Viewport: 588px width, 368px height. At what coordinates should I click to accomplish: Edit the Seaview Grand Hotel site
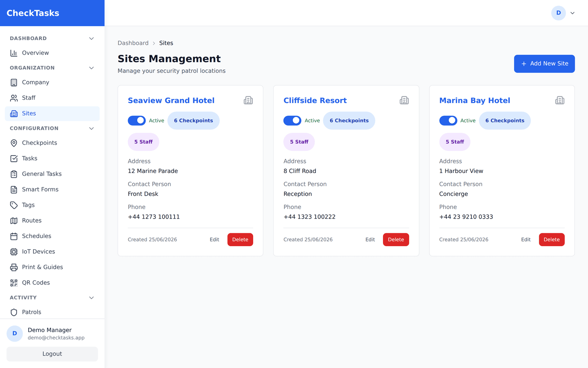[x=214, y=240]
